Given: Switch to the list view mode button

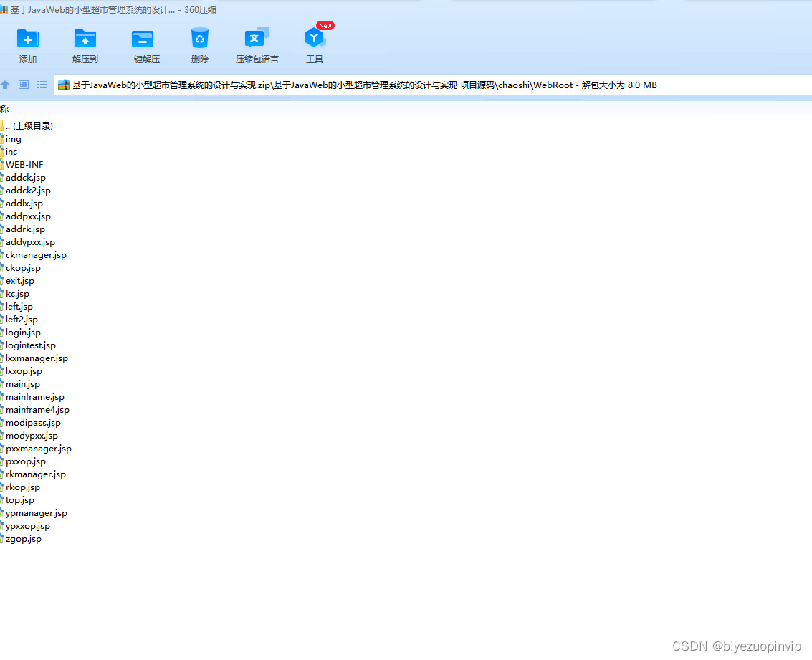Looking at the screenshot, I should [42, 85].
